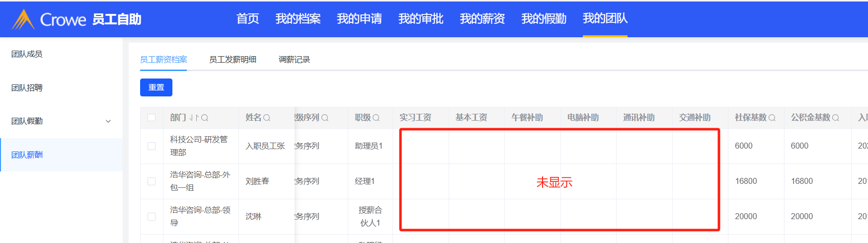Click 社保基数 value 16800
The width and height of the screenshot is (868, 243).
point(746,181)
